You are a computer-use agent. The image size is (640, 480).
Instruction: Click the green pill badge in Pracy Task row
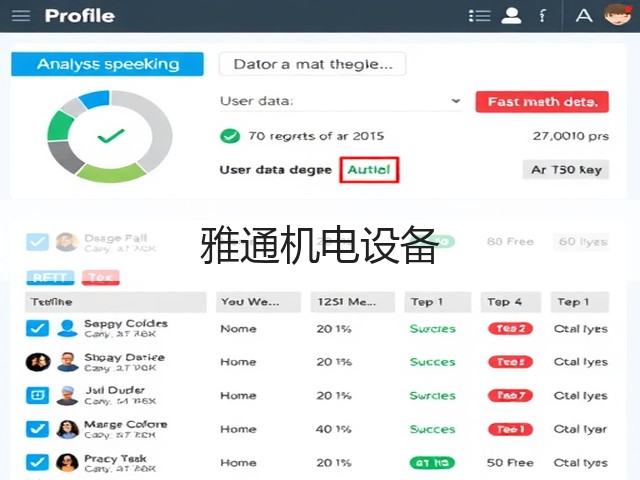click(x=432, y=463)
